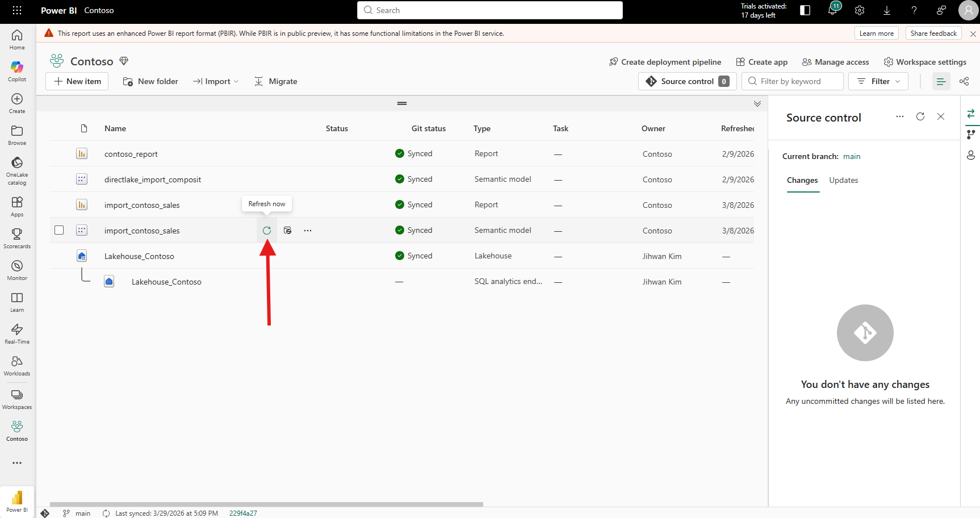Viewport: 980px width, 518px height.
Task: Open the Filter dropdown
Action: point(878,81)
